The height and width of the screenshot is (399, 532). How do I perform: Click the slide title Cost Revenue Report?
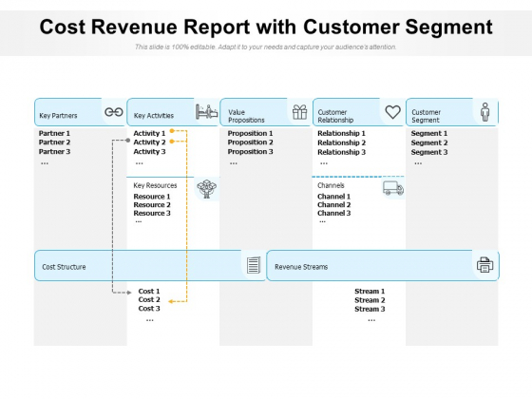coord(266,27)
